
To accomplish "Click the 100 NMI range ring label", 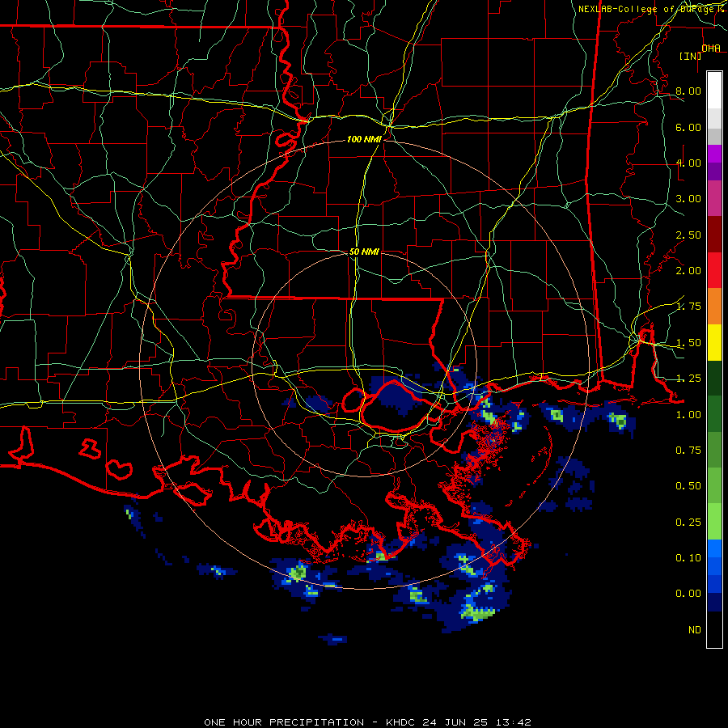I will 364,139.
